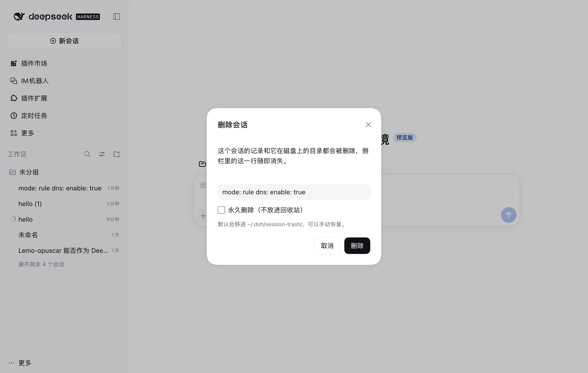Click the 预览版 badge

coord(404,138)
